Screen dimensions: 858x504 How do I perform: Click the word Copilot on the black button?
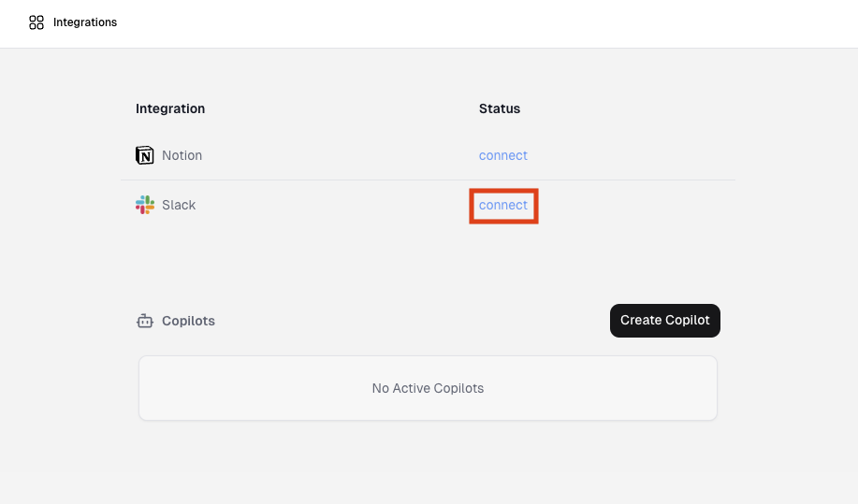point(688,320)
